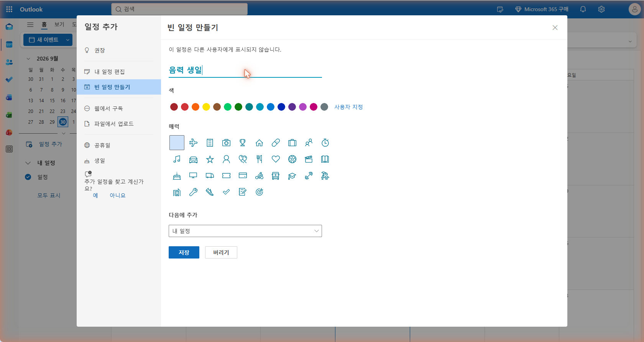The height and width of the screenshot is (342, 644).
Task: Open the 다음에 추가 calendar group dropdown
Action: 245,231
